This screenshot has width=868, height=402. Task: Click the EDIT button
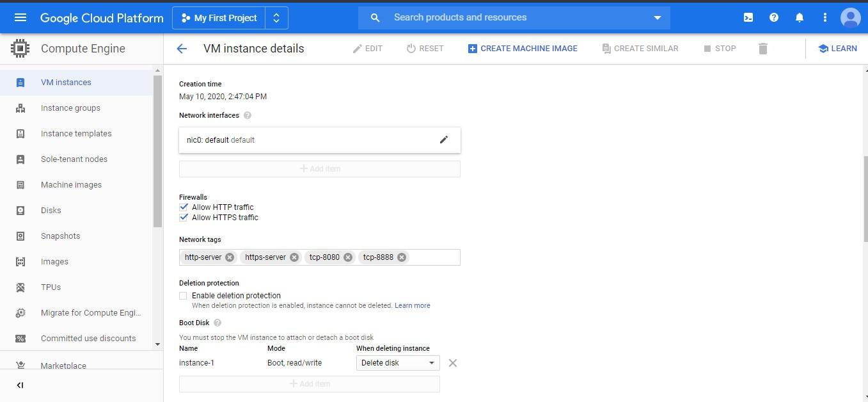coord(368,49)
